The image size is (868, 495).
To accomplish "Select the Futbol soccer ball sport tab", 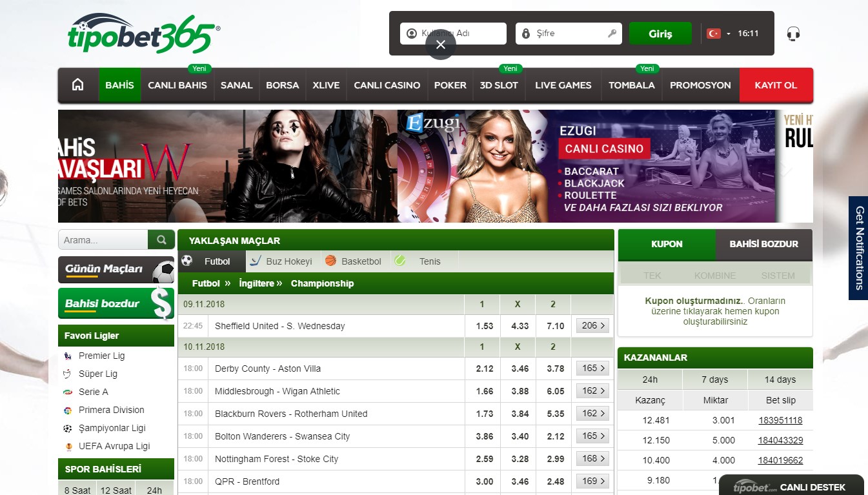I will 212,261.
